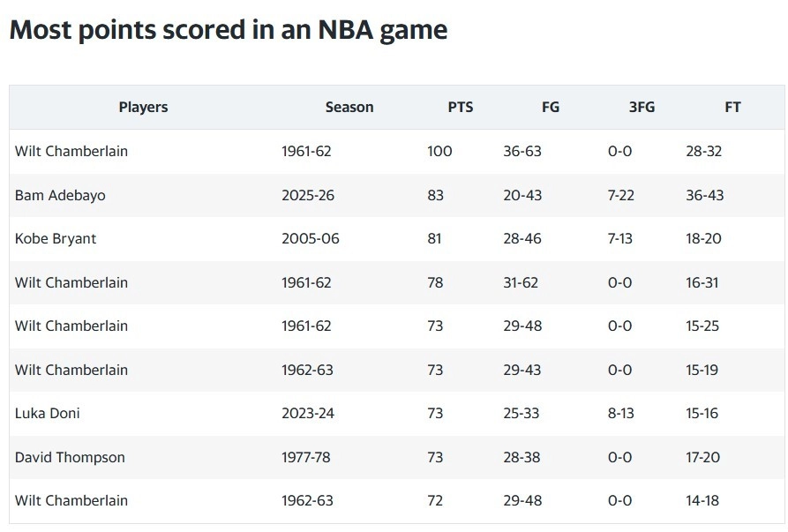Select the 72 points cell
This screenshot has height=532, width=788.
tap(435, 500)
